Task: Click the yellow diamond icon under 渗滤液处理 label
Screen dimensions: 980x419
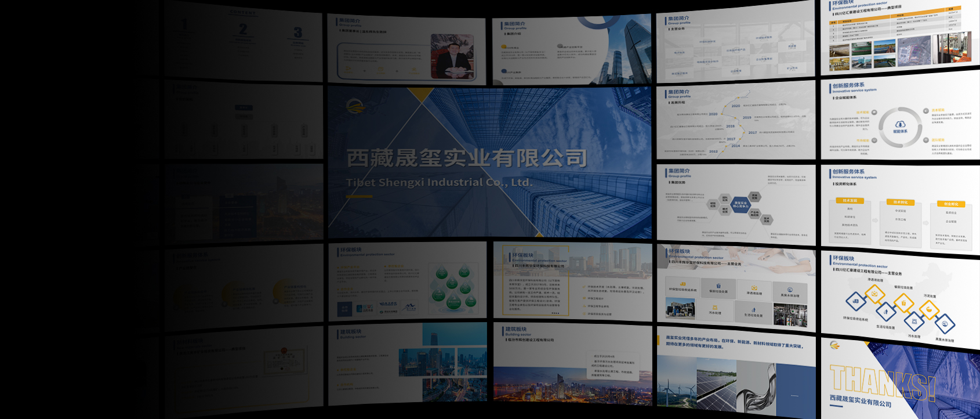Action: (874, 294)
